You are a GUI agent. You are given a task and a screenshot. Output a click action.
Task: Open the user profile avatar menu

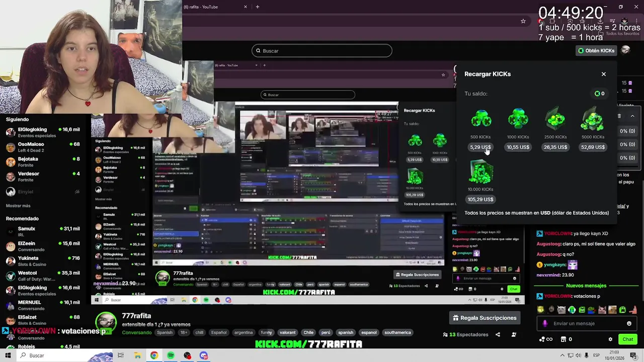625,50
